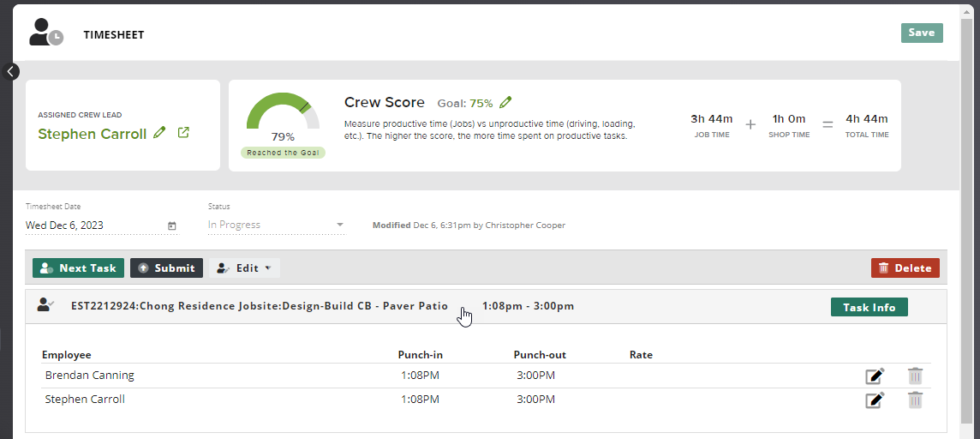Edit the Crew Score goal pencil icon
This screenshot has height=439, width=980.
(505, 103)
